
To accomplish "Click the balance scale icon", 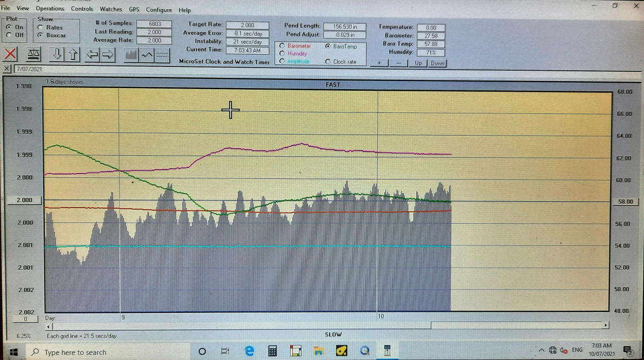I will point(34,54).
